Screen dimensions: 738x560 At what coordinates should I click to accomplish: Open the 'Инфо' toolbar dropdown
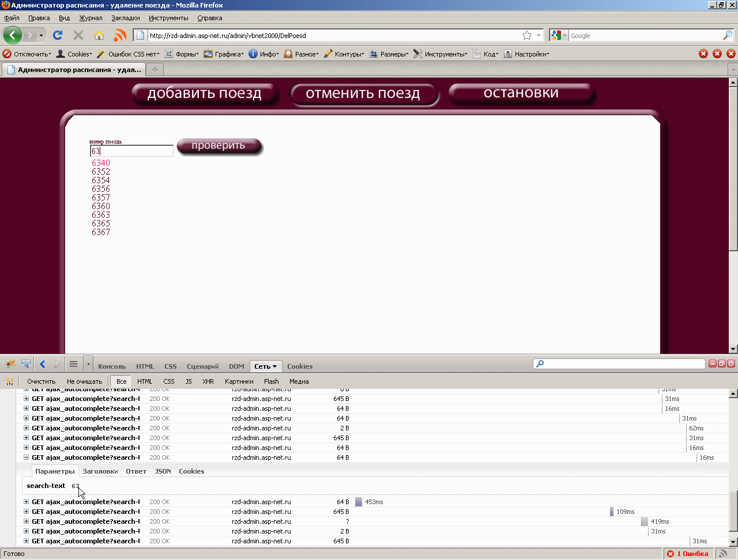(263, 54)
